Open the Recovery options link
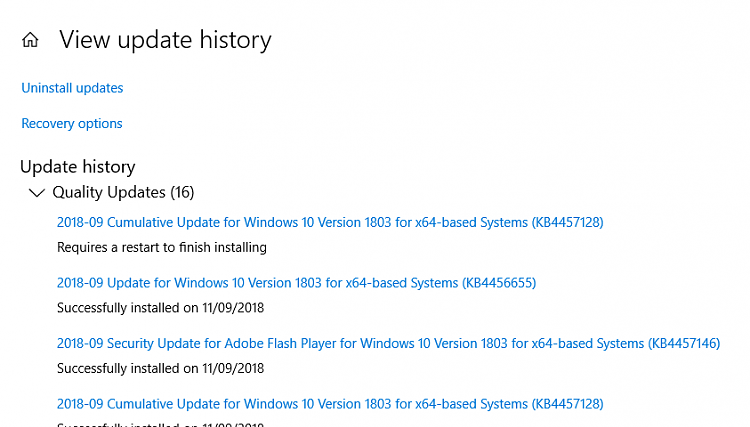Screen dimensions: 750x427 click(x=72, y=123)
